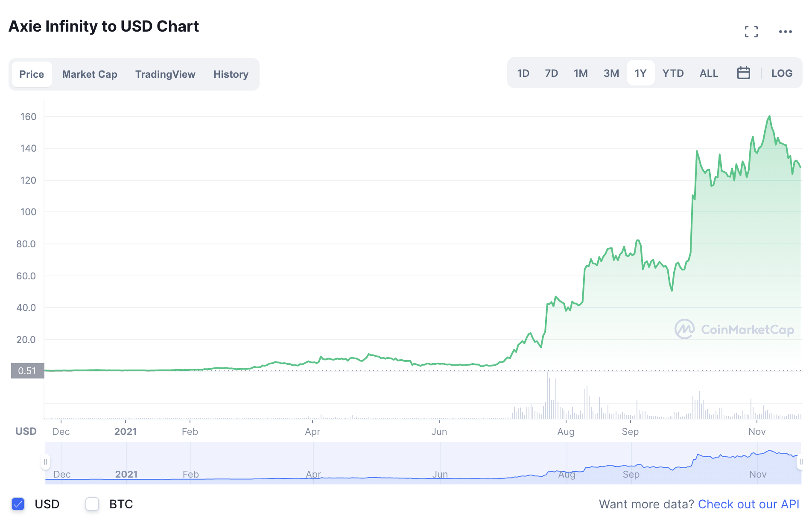Click the 'Aug' label on the time axis
The height and width of the screenshot is (528, 812).
pyautogui.click(x=566, y=431)
